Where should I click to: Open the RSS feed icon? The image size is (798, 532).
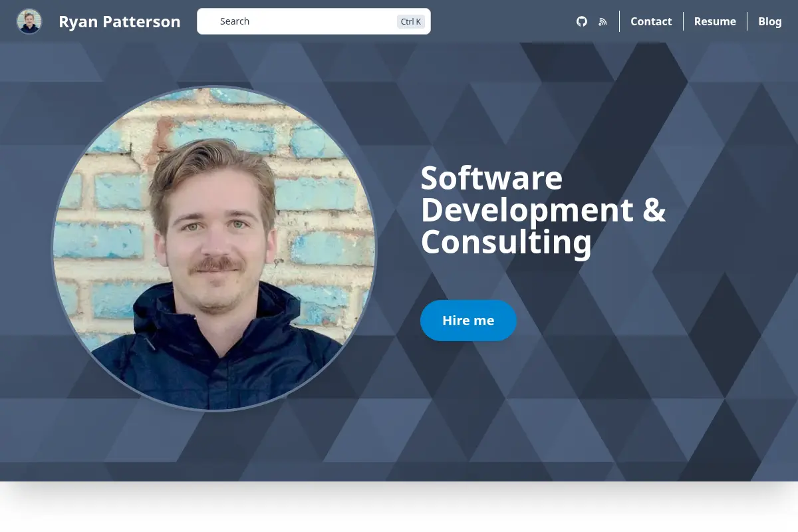(x=602, y=21)
